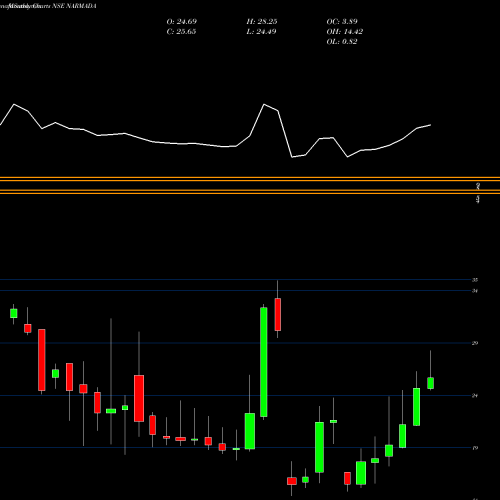This screenshot has height=500, width=500.
Task: Click the open value O: 24.69
Action: point(182,22)
